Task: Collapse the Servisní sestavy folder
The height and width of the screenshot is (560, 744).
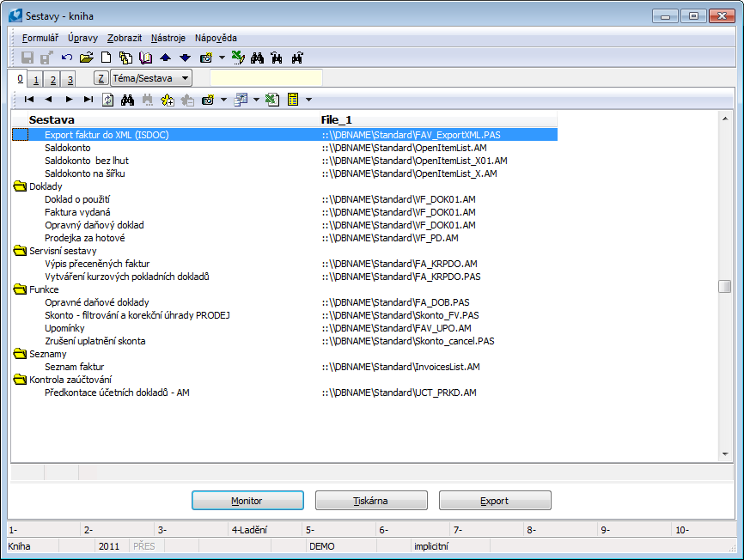Action: pos(20,251)
